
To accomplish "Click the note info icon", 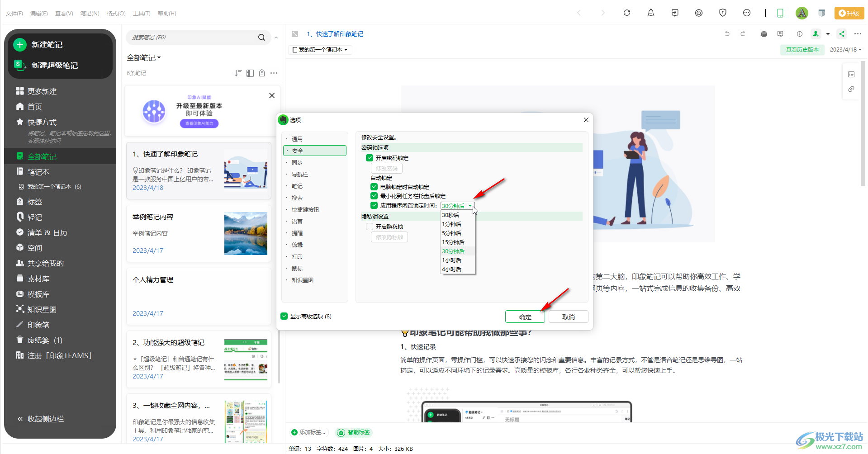I will pos(799,34).
